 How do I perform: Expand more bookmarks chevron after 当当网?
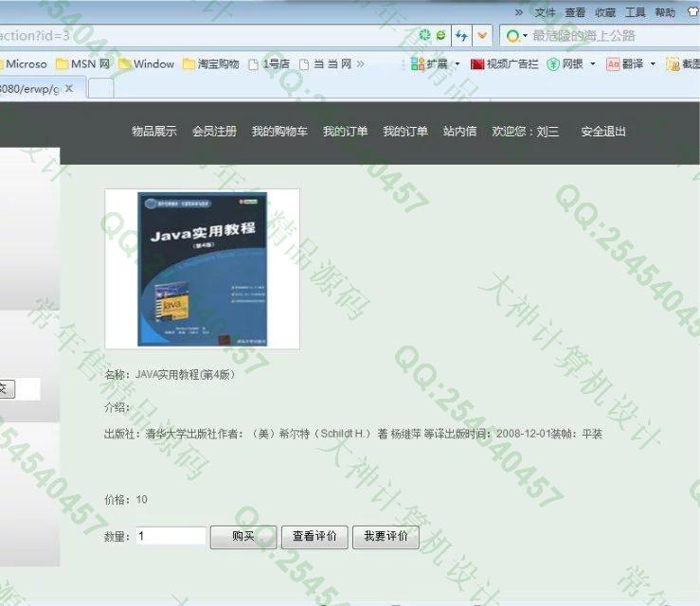click(360, 64)
